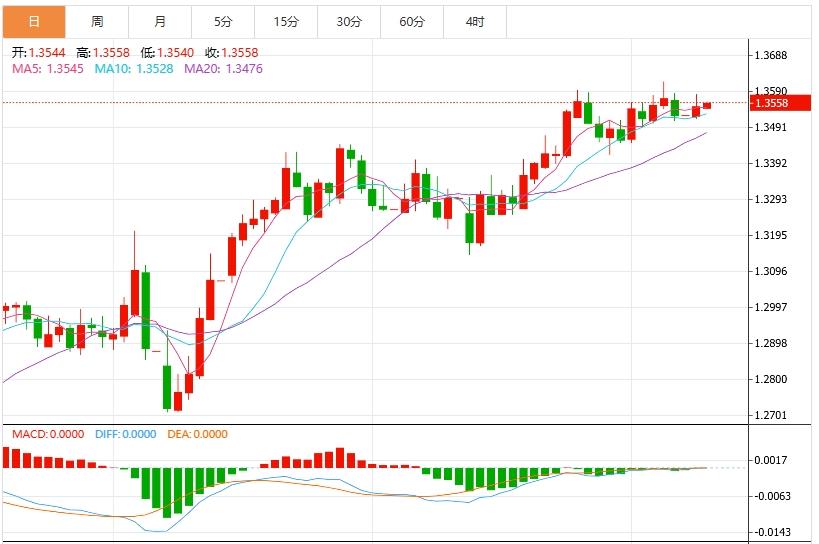
Task: Switch to the 日 daily chart tab
Action: point(34,21)
